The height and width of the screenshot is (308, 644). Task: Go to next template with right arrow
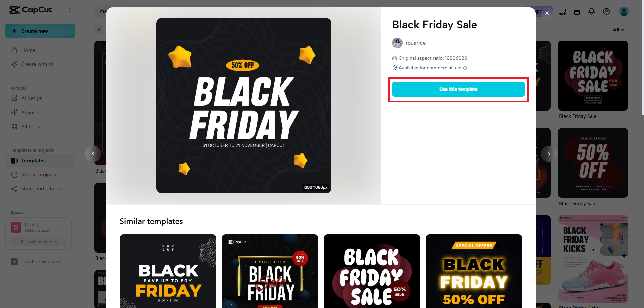point(549,154)
